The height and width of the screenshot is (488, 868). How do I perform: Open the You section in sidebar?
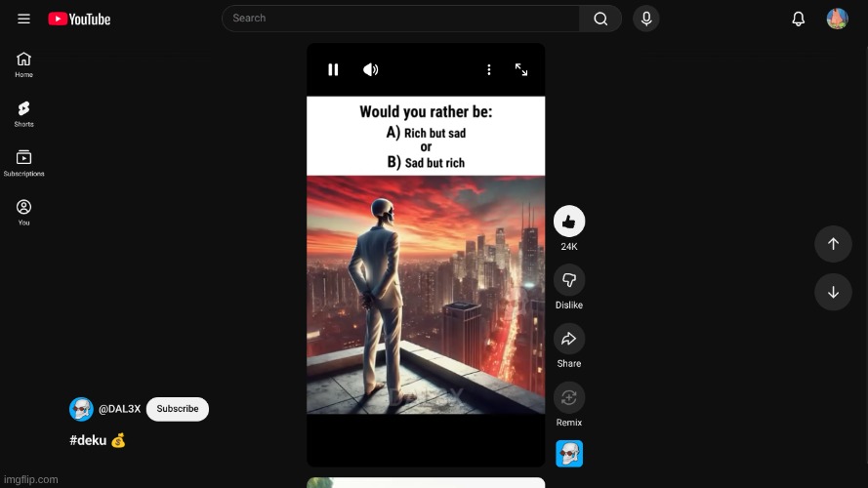23,212
